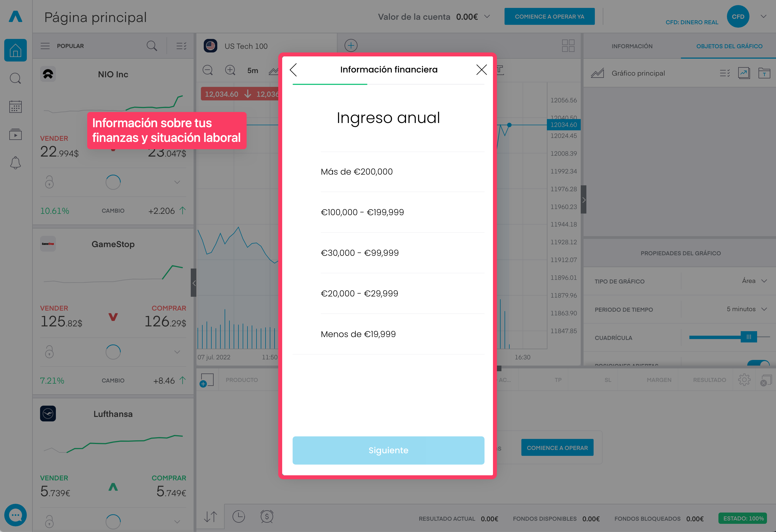This screenshot has height=532, width=776.
Task: Select income €20,000 - €29,999
Action: pyautogui.click(x=402, y=293)
